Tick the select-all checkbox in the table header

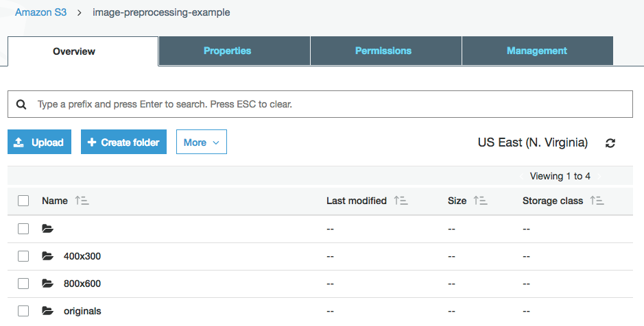tap(23, 201)
